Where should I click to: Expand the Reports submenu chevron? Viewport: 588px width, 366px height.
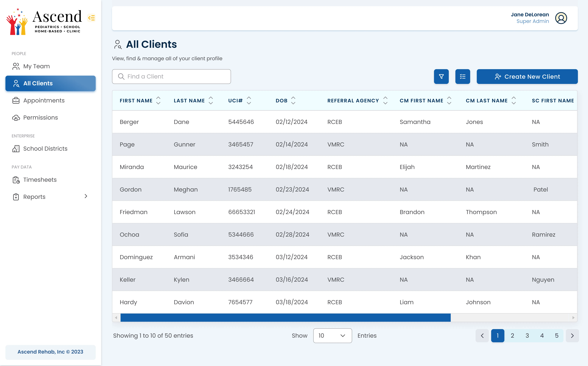coord(86,196)
